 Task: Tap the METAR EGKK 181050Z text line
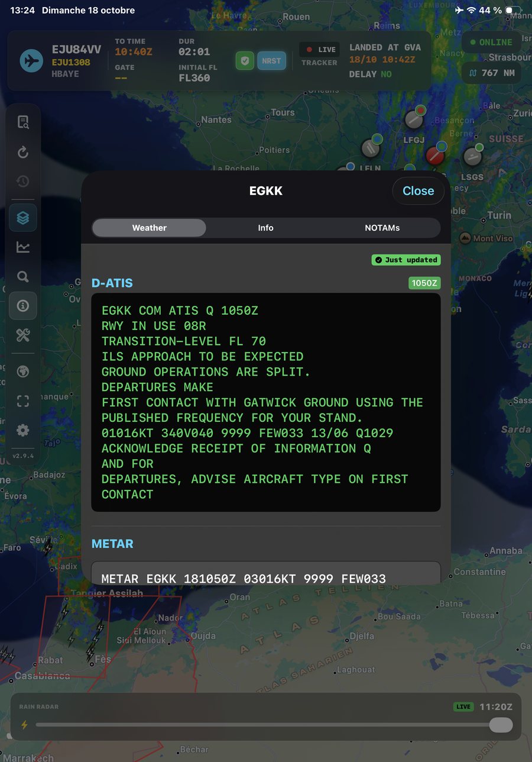(x=244, y=579)
